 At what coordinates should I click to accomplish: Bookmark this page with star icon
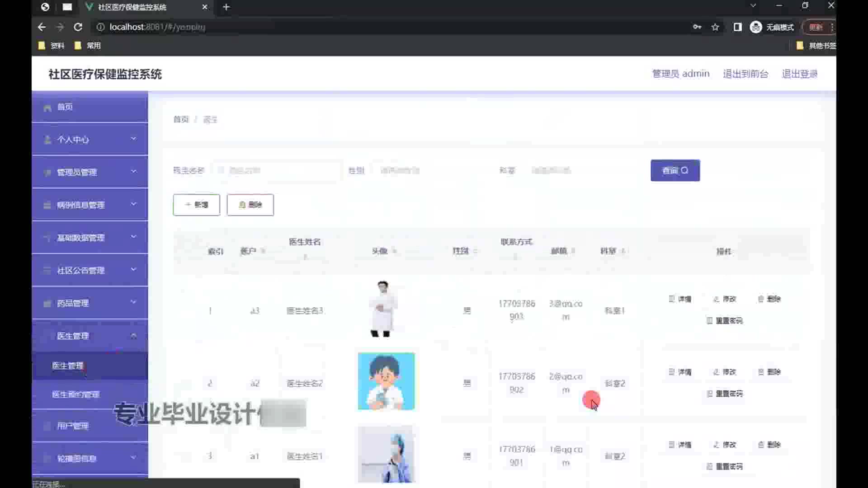715,27
